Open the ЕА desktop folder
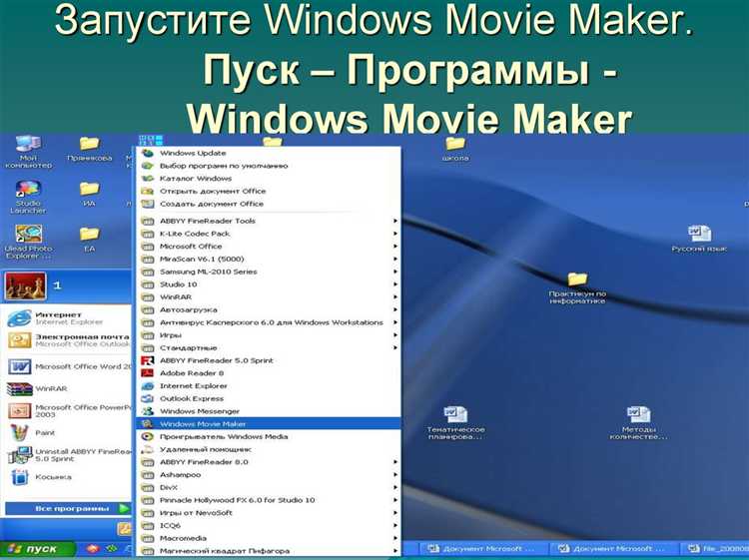 click(89, 240)
